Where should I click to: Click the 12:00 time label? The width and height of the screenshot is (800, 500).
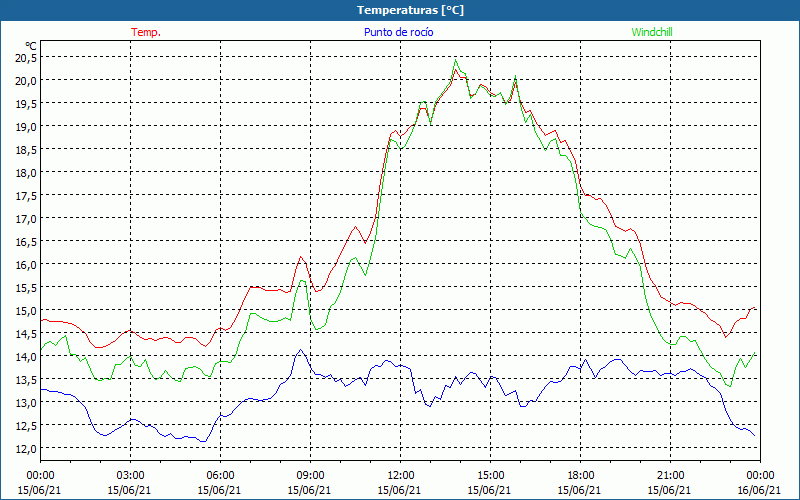coord(401,474)
